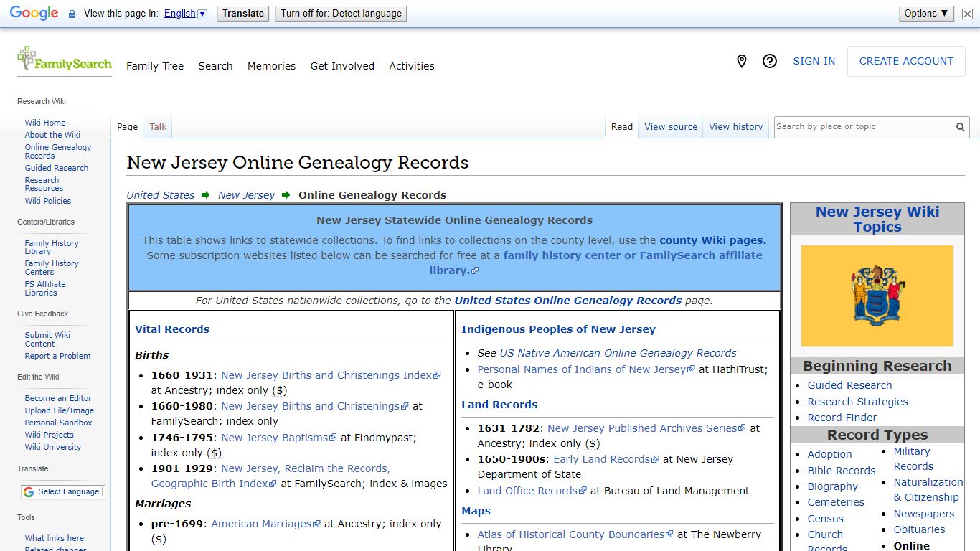Open the Options dropdown in translate bar
Image resolution: width=980 pixels, height=551 pixels.
pyautogui.click(x=926, y=14)
